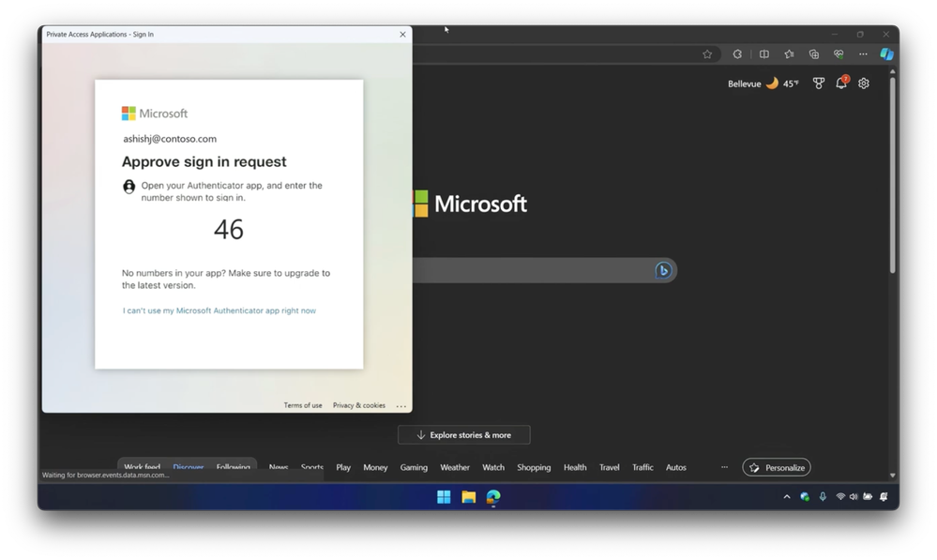Click the favorites star in address bar
This screenshot has height=560, width=937.
(x=707, y=54)
